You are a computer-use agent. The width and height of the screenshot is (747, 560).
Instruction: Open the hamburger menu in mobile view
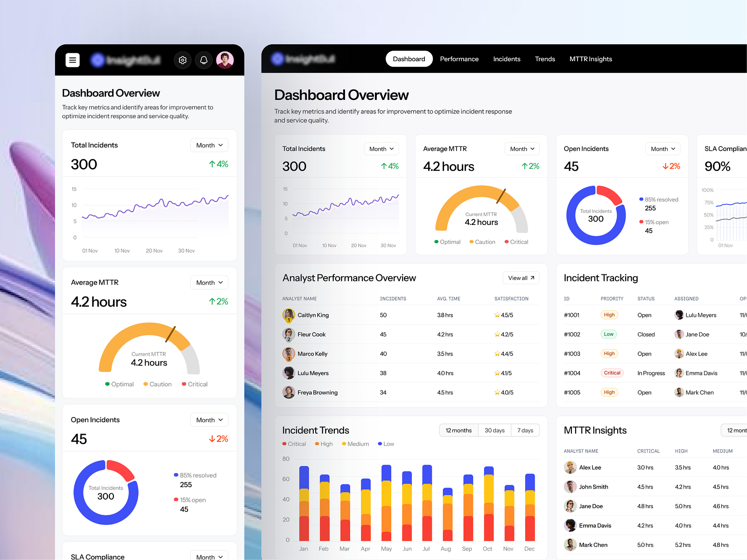[72, 60]
